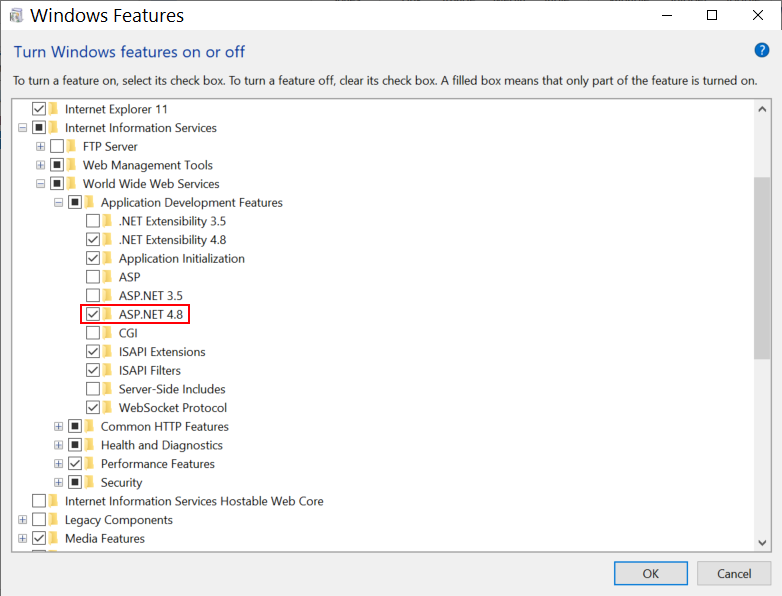Image resolution: width=782 pixels, height=596 pixels.
Task: Click the Security folder icon
Action: 90,482
